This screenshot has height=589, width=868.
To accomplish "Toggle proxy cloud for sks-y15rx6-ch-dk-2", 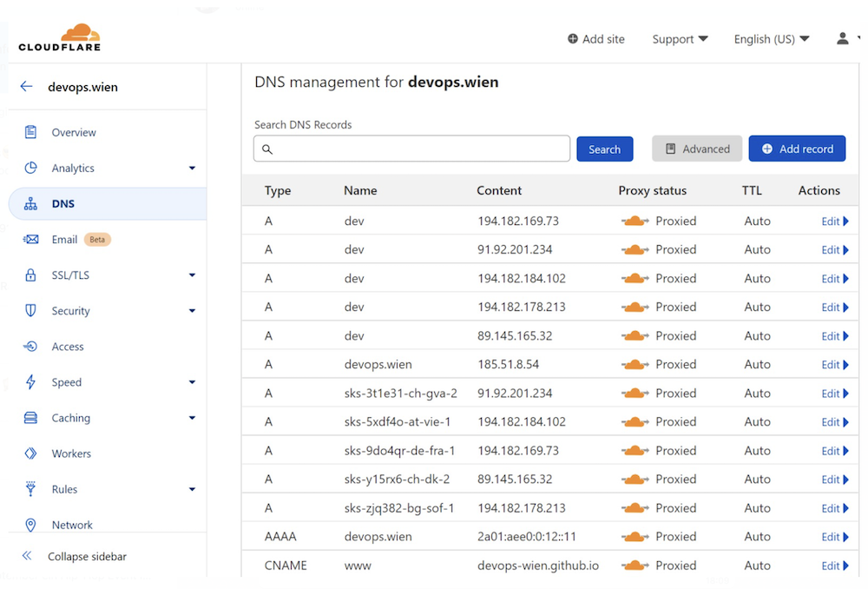I will [x=635, y=480].
